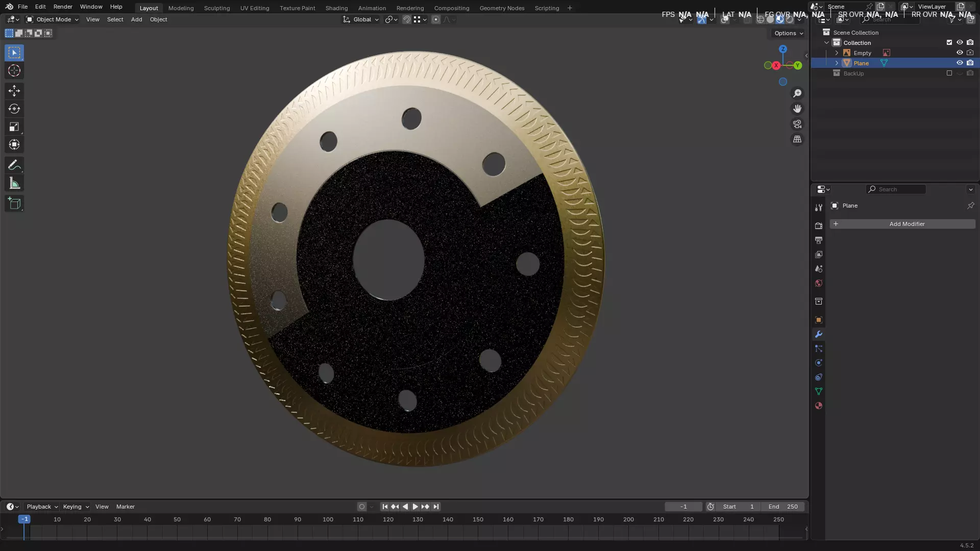
Task: Open the timeline Keying dropdown
Action: click(76, 507)
